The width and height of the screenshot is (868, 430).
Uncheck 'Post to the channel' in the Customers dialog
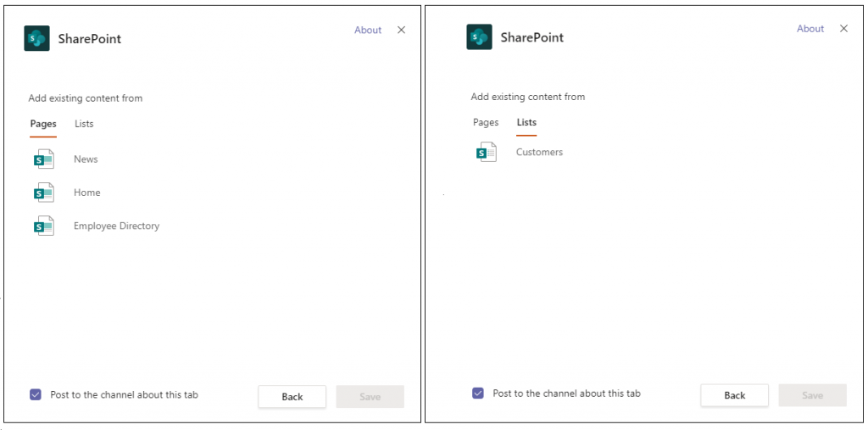point(478,394)
